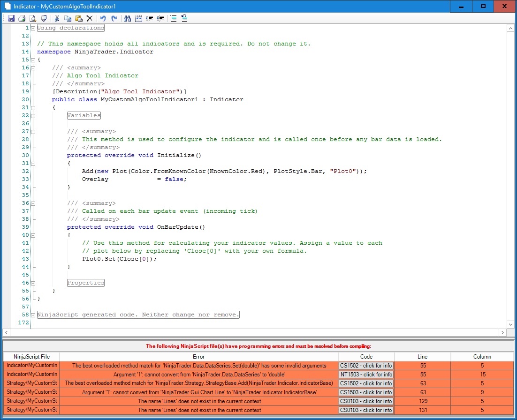
Task: Click the 'CS1502 - click for info' button in first row
Action: point(366,366)
